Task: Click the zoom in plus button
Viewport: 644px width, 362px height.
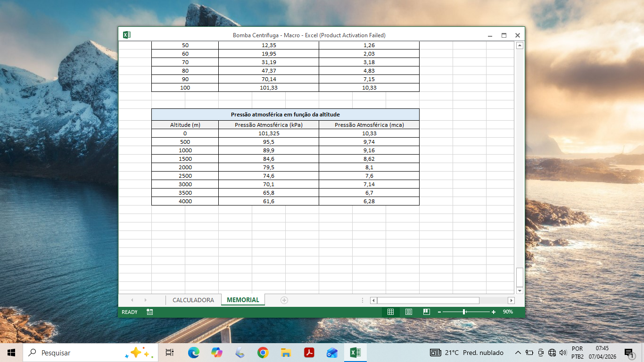Action: pyautogui.click(x=494, y=312)
